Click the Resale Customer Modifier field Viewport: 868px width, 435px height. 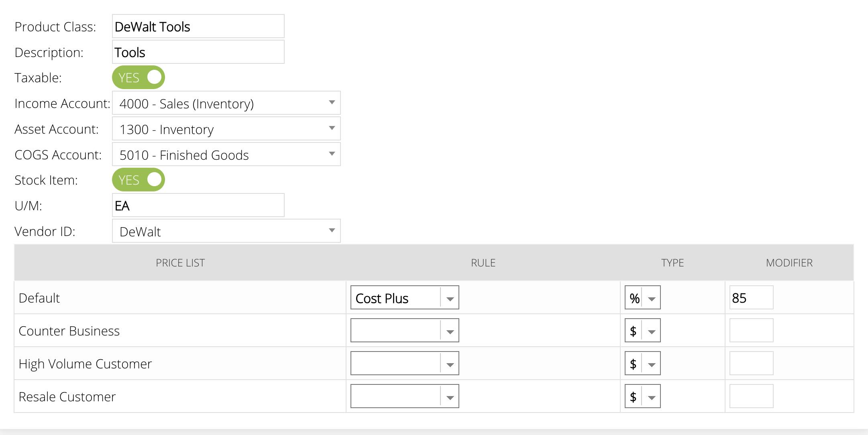point(751,396)
